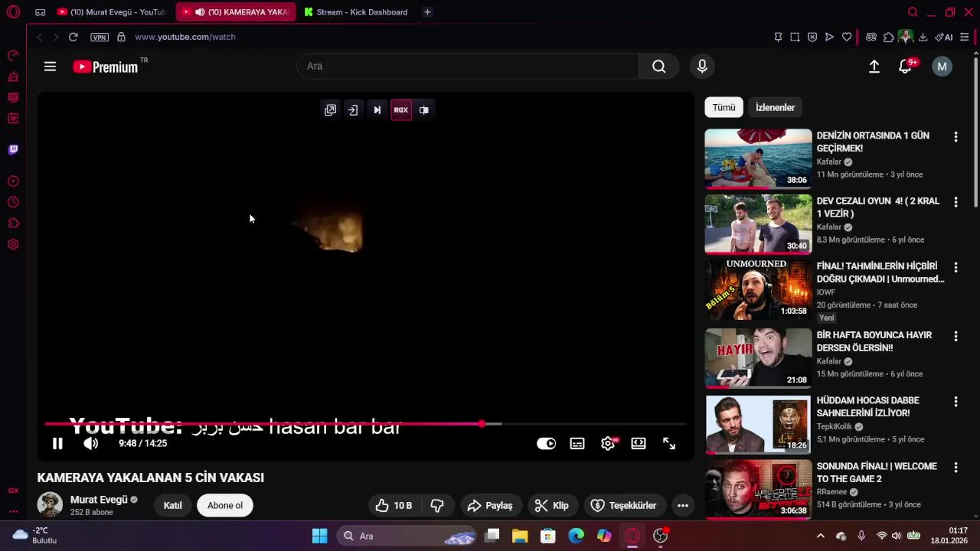The image size is (980, 551).
Task: Switch to Stream - Kick Dashboard tab
Action: 357,12
